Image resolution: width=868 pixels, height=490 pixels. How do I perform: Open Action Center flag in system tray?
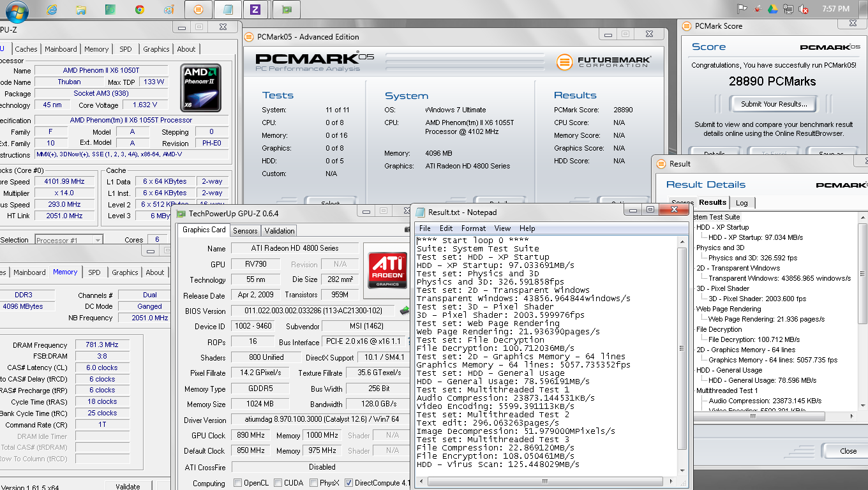[742, 9]
